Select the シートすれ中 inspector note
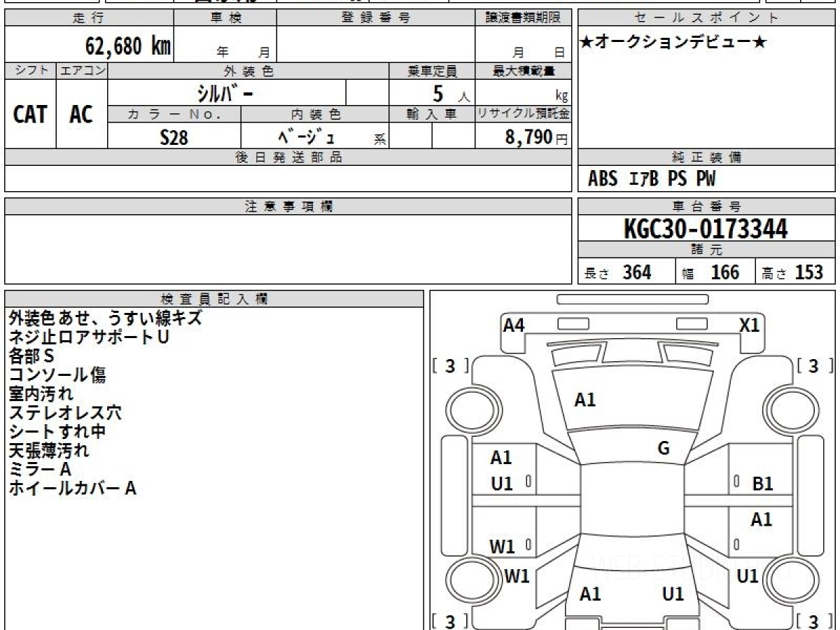This screenshot has width=840, height=630. click(x=57, y=431)
